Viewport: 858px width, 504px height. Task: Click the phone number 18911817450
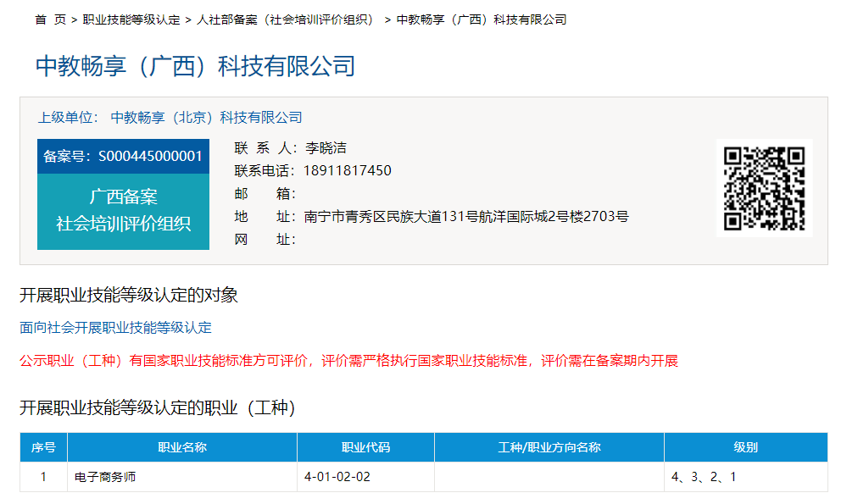tap(348, 170)
